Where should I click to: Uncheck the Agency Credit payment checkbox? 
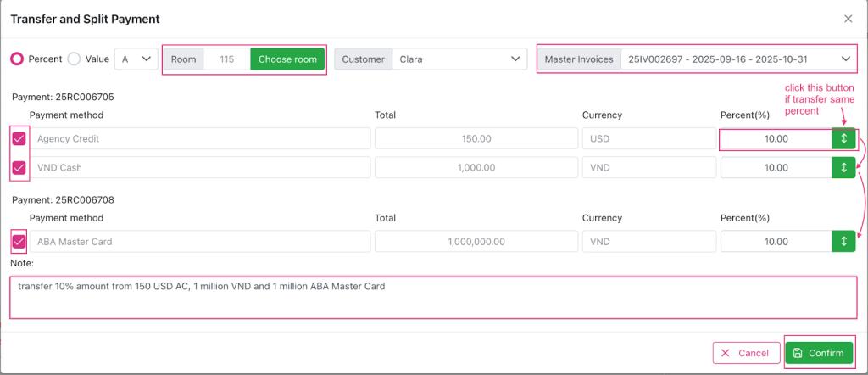pyautogui.click(x=19, y=138)
